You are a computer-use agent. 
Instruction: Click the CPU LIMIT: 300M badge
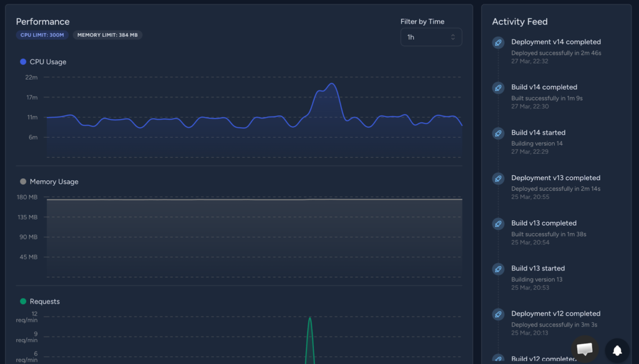pyautogui.click(x=42, y=35)
